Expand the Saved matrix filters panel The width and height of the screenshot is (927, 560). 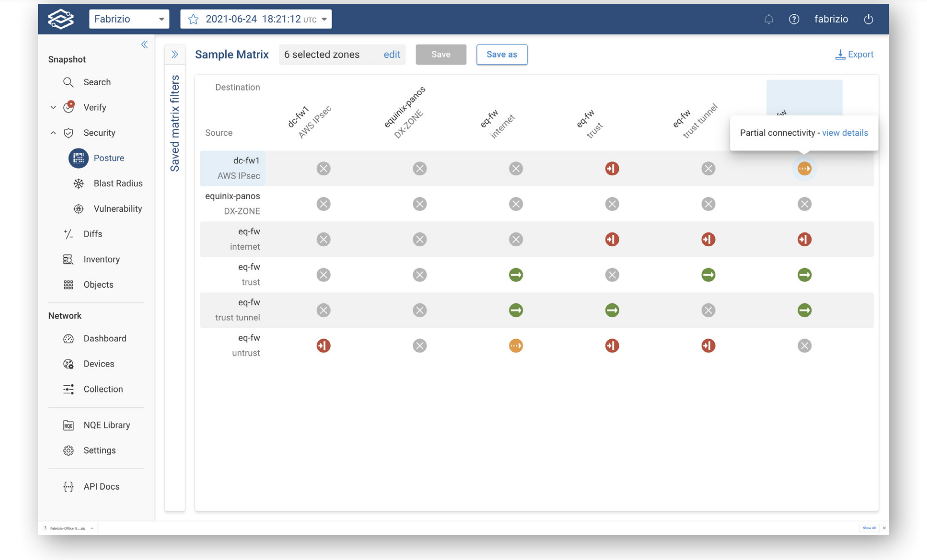(x=175, y=54)
